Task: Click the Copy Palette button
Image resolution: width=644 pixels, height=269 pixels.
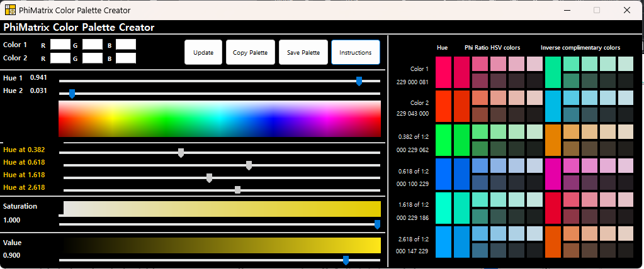Action: click(250, 53)
